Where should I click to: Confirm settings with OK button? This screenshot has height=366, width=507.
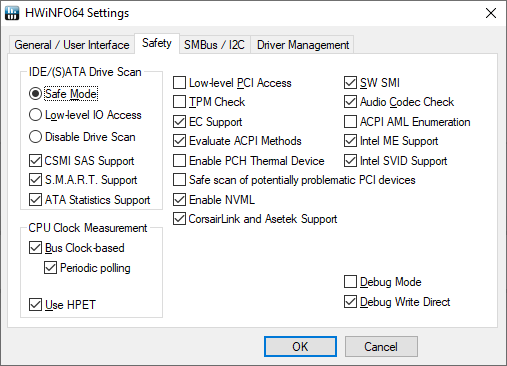tap(300, 346)
